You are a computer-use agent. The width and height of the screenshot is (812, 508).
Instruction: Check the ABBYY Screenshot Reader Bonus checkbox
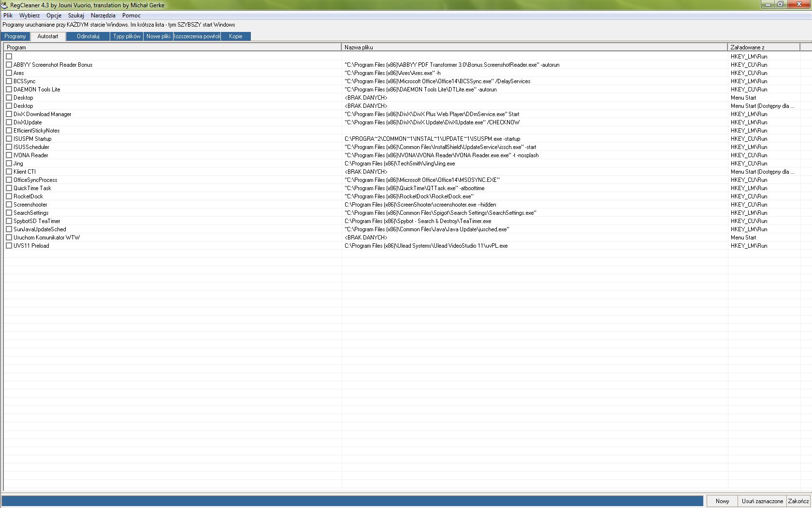click(9, 65)
